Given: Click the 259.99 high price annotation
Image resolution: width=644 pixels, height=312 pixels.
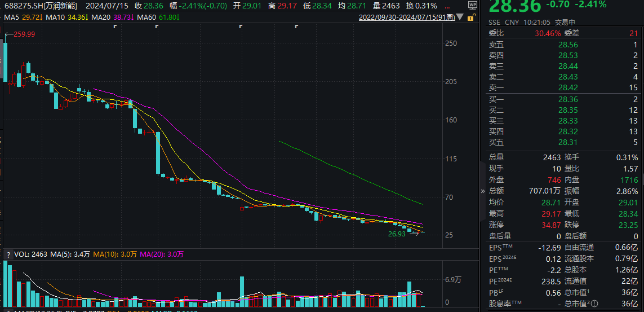Looking at the screenshot, I should (x=25, y=35).
